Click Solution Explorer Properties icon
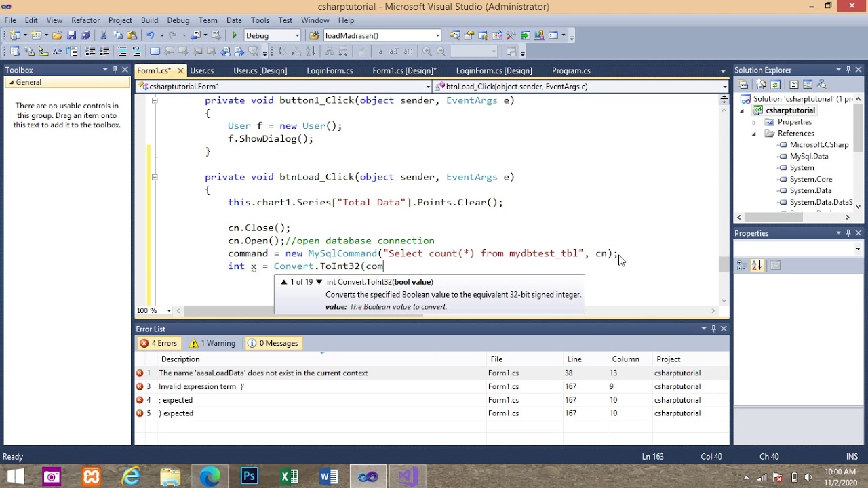Screen dimensions: 868x488 (743, 85)
